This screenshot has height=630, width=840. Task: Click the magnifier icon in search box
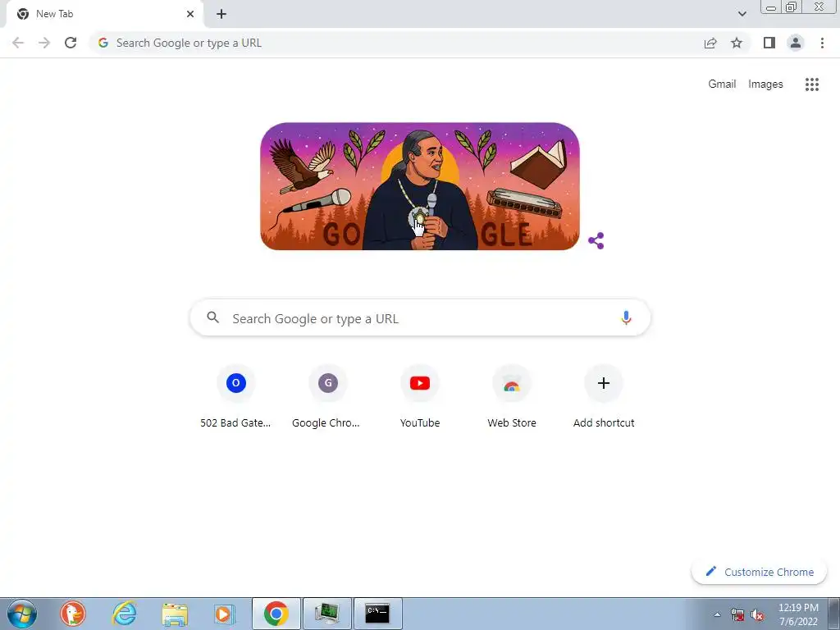click(x=213, y=317)
